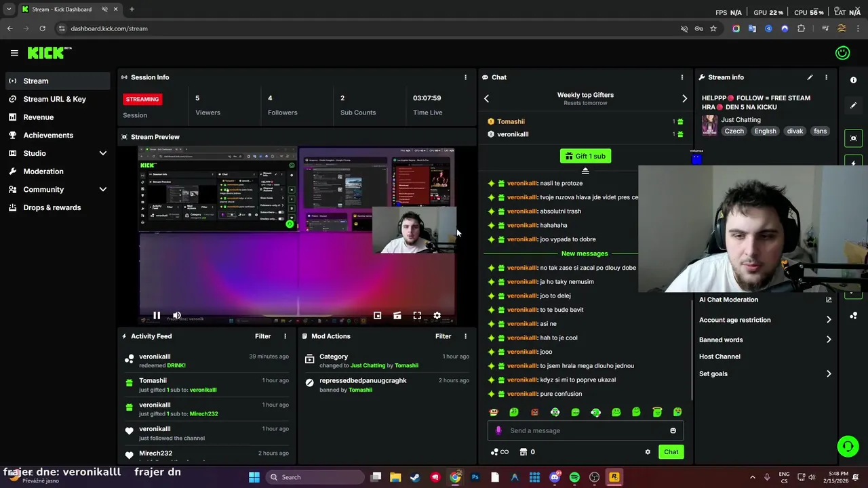
Task: Click the Windows Start button
Action: pyautogui.click(x=254, y=477)
